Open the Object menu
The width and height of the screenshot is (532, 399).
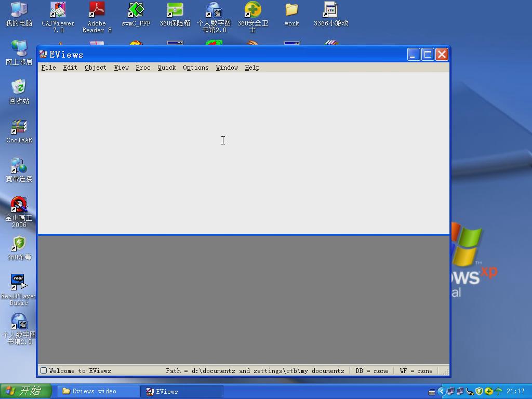pos(96,68)
